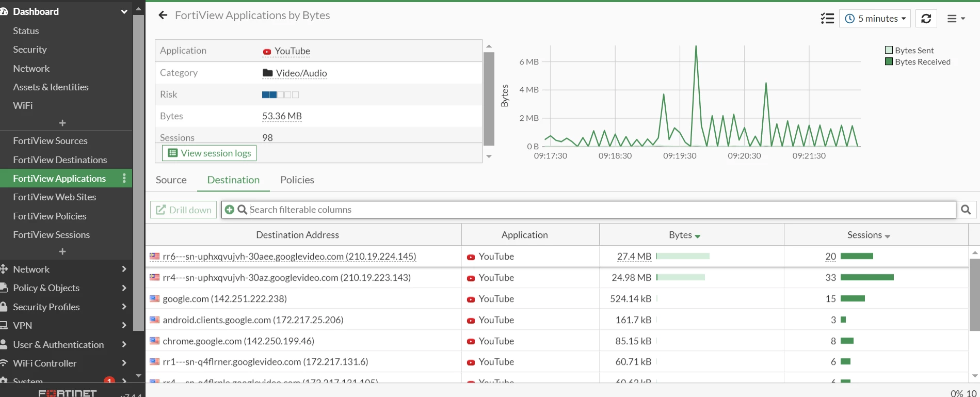Click the System alert badge showing 1

click(109, 381)
